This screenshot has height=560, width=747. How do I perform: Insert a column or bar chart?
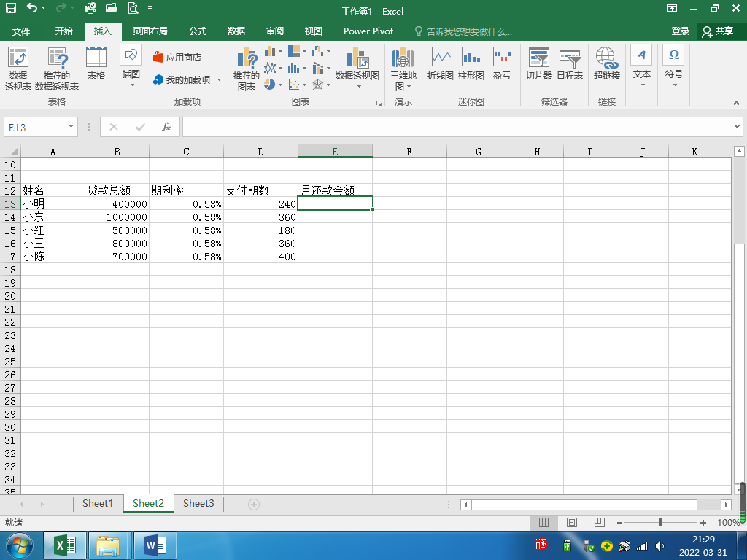(x=273, y=51)
